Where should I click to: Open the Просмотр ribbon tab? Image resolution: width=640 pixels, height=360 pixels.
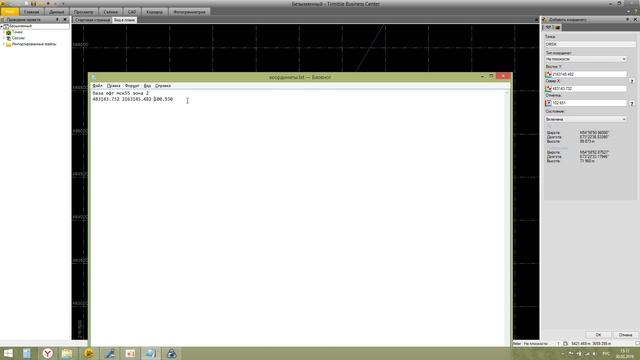(x=83, y=12)
